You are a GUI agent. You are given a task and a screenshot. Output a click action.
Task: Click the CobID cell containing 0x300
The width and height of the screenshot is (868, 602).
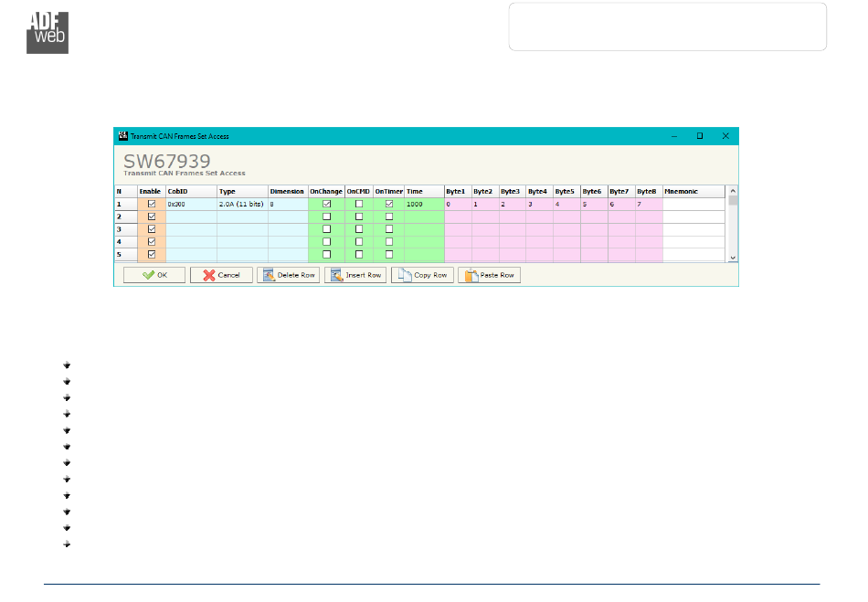click(x=190, y=205)
